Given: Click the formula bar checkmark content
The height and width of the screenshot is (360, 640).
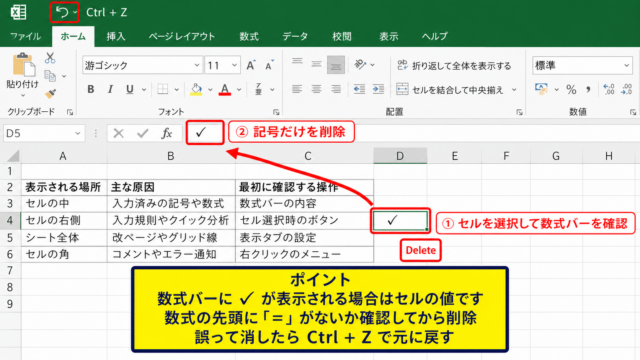Looking at the screenshot, I should click(201, 132).
